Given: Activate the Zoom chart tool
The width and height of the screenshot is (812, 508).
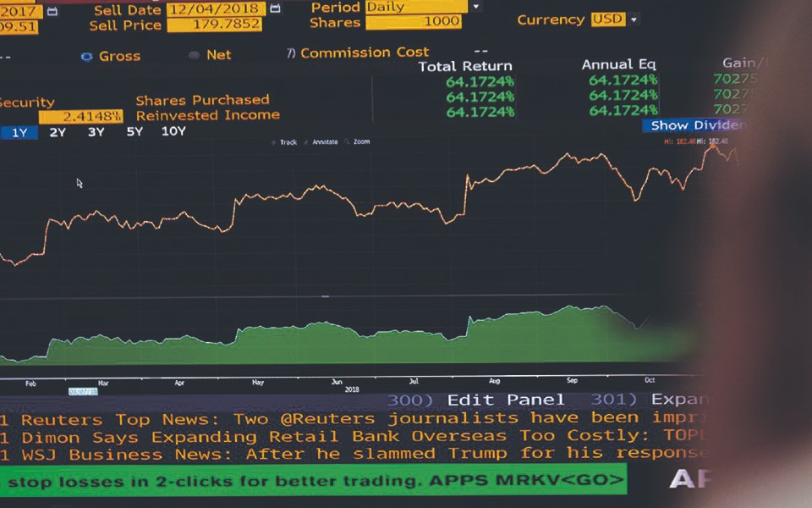Looking at the screenshot, I should 357,141.
